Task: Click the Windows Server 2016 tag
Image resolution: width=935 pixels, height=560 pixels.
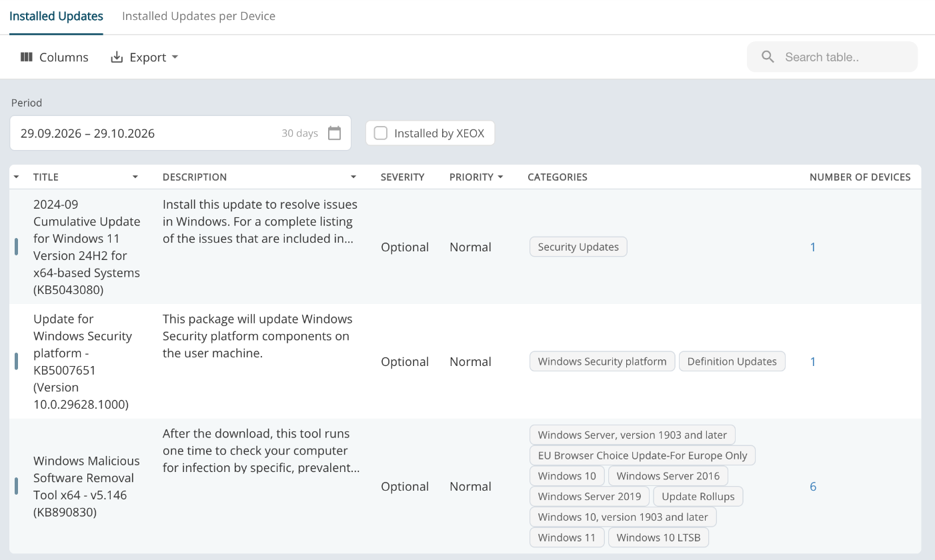Action: [668, 476]
